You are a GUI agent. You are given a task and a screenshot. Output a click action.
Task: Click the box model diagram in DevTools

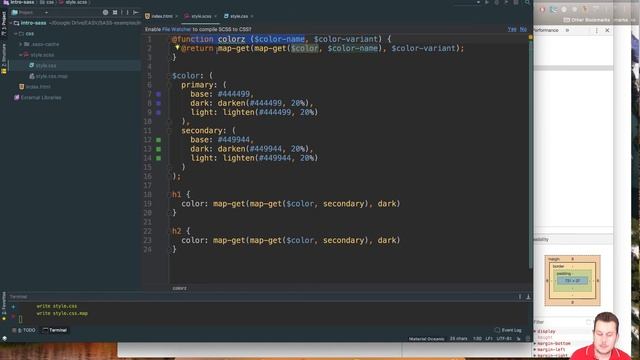point(572,280)
